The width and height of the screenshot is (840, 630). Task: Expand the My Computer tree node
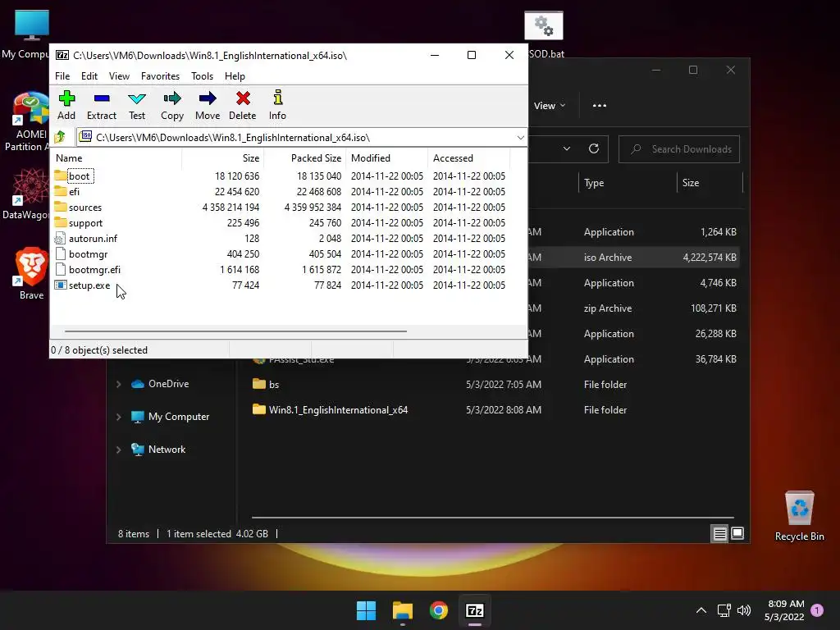[x=118, y=417]
